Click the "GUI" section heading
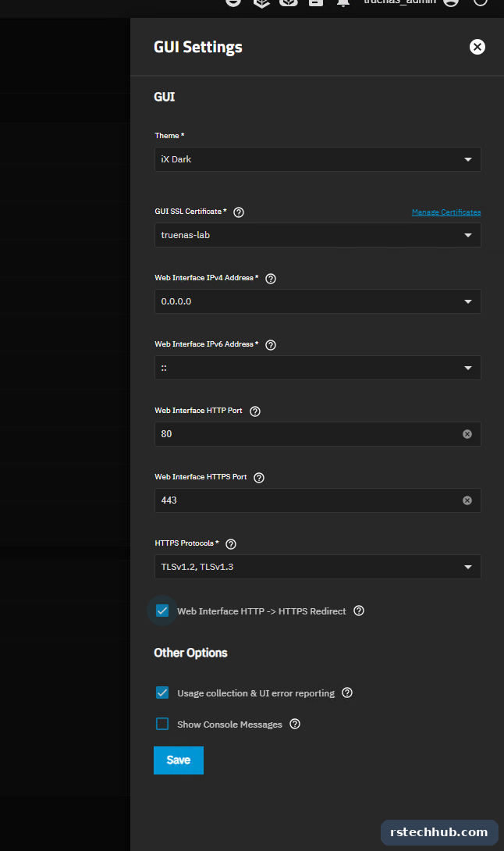Screen dimensions: 504x851 click(x=165, y=97)
